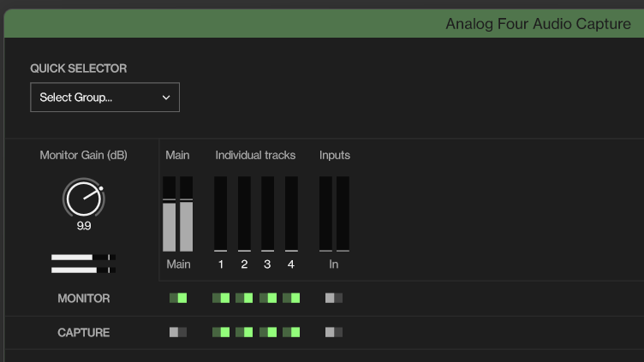Disable Monitor for track 2
The height and width of the screenshot is (362, 644).
244,298
